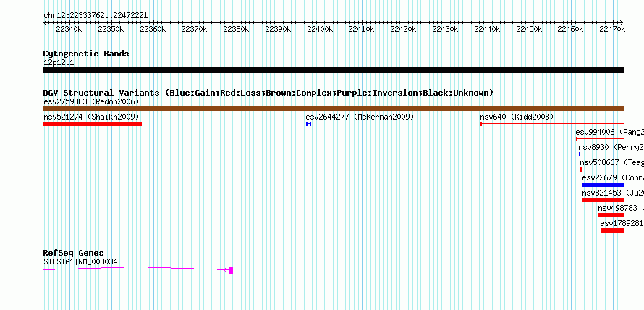Click the 22340k ruler tick label
Viewport: 644px width, 310px height.
(69, 29)
